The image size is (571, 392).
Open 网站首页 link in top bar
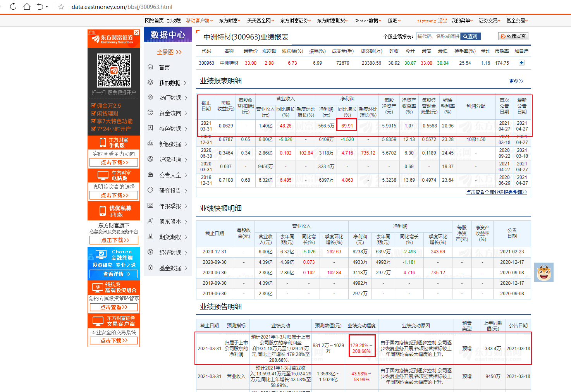(x=154, y=21)
